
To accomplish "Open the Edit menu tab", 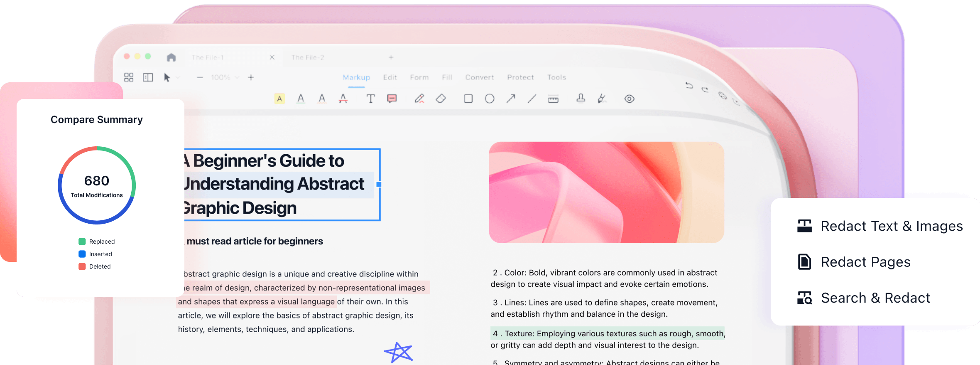I will point(390,77).
